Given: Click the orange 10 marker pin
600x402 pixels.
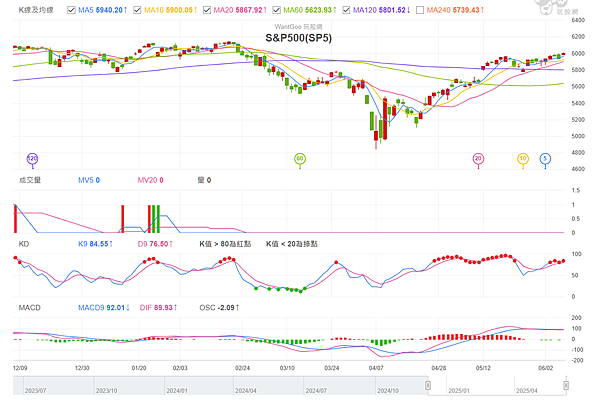Looking at the screenshot, I should [523, 160].
